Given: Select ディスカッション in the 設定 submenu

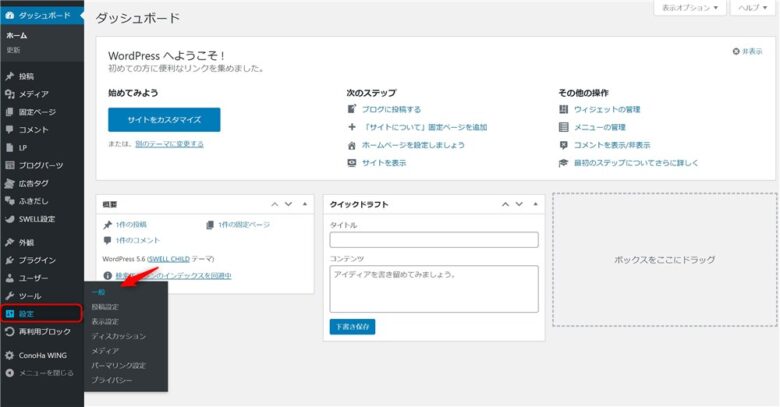Looking at the screenshot, I should tap(118, 336).
